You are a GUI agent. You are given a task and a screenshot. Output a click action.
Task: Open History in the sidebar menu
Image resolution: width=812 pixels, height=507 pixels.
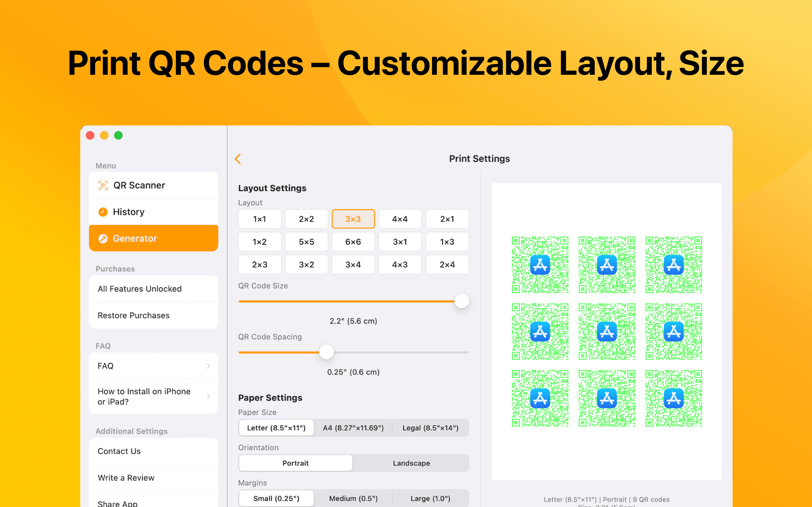(129, 212)
